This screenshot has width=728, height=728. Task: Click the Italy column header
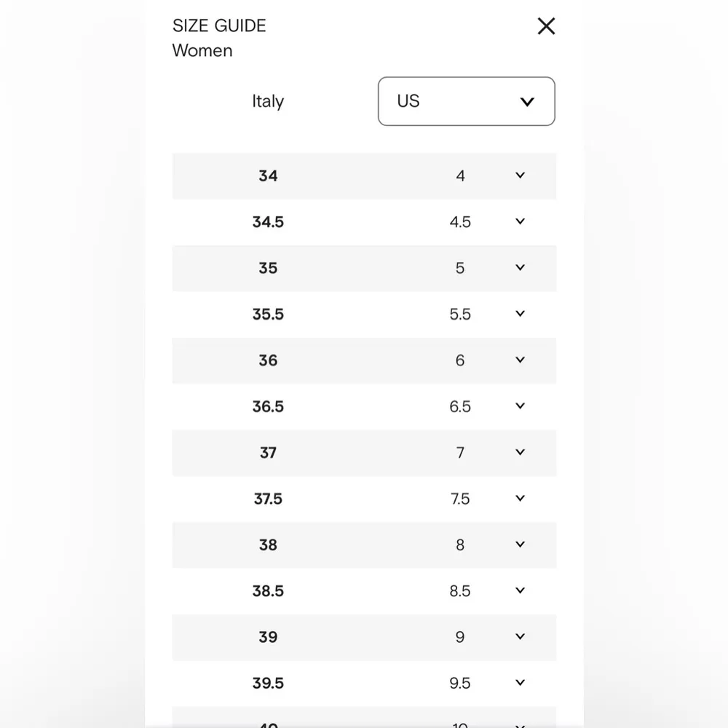coord(268,101)
